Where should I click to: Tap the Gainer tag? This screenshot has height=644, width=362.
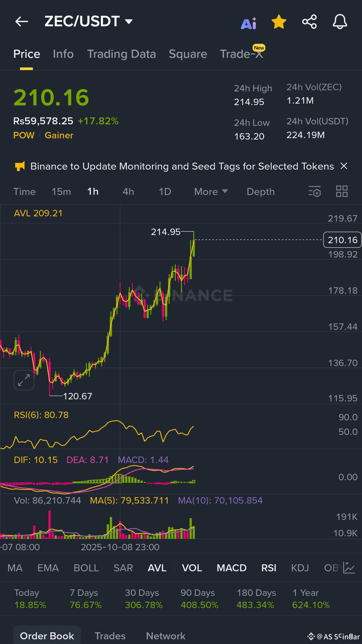tap(59, 135)
